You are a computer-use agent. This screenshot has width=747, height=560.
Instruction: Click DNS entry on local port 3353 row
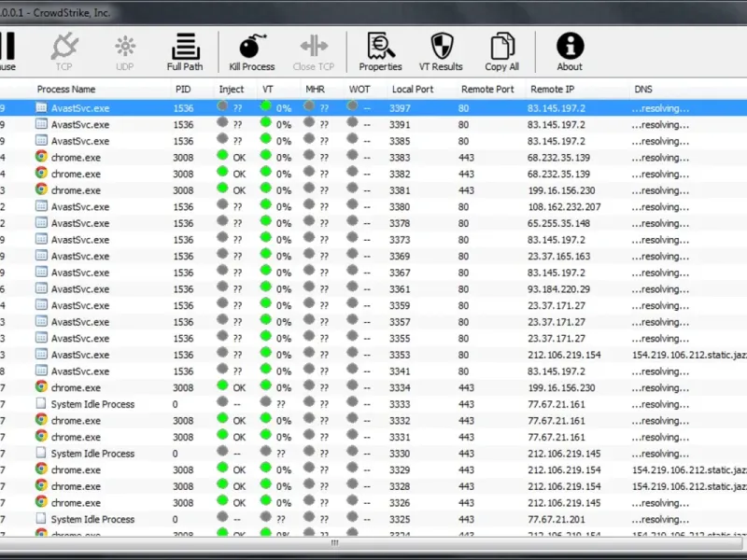689,355
